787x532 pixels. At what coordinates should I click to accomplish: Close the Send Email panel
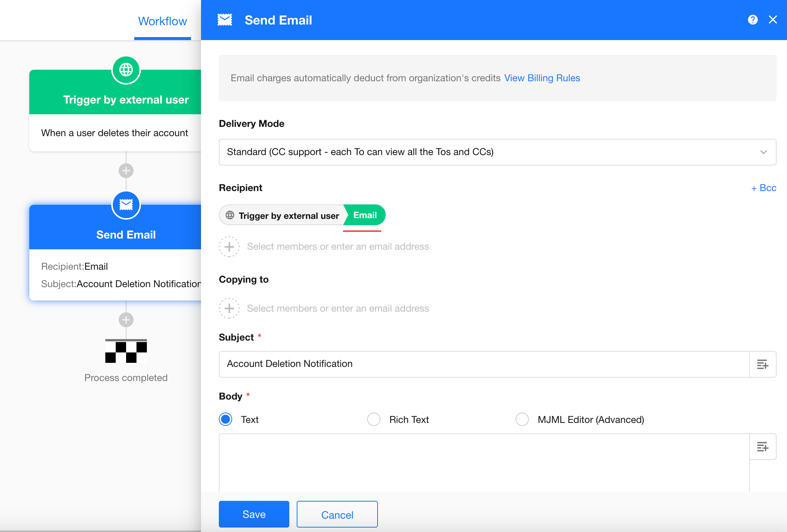773,20
